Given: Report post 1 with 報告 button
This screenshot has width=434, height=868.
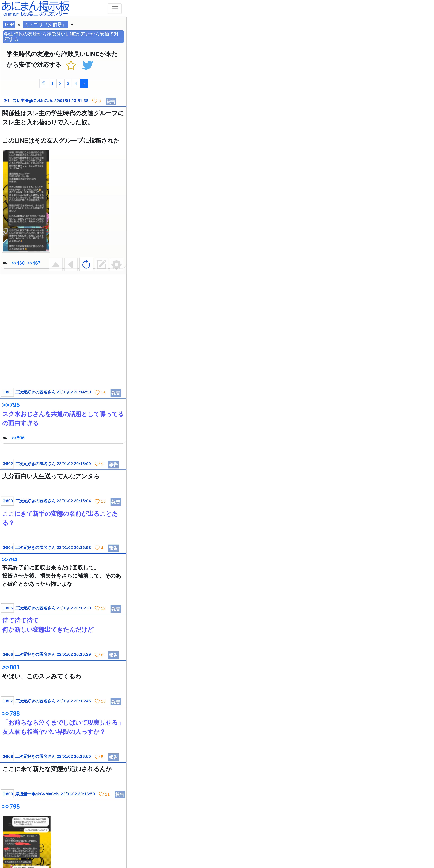Looking at the screenshot, I should [x=111, y=101].
